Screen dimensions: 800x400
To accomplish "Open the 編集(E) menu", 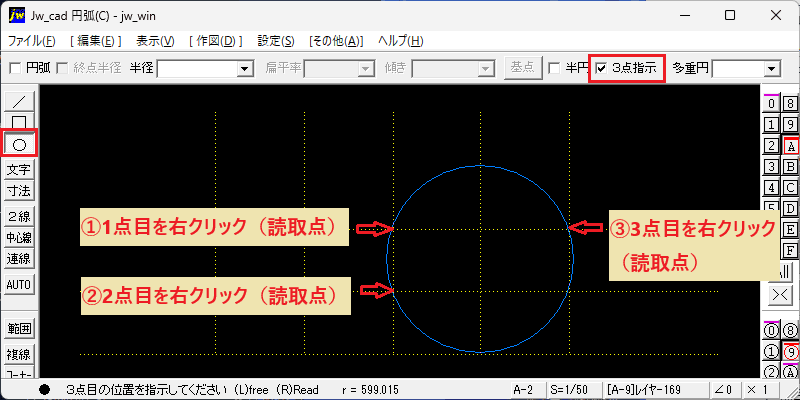I will coord(95,41).
